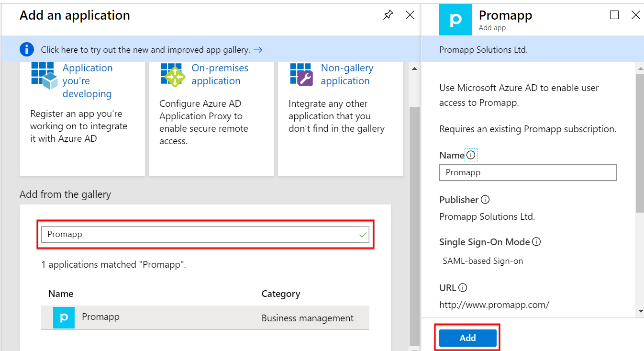The height and width of the screenshot is (351, 644).
Task: Show info for the URL field
Action: point(463,288)
